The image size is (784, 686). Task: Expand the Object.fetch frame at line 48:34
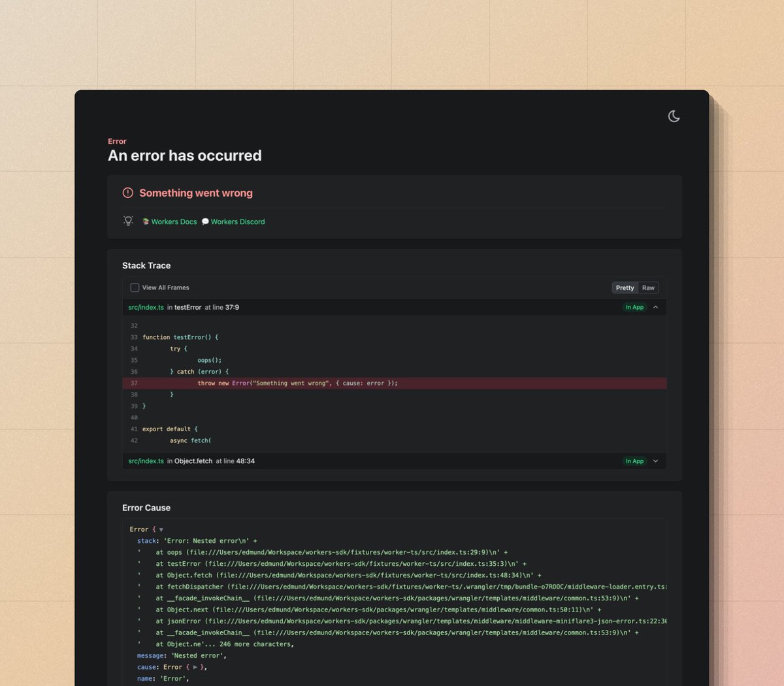point(655,461)
